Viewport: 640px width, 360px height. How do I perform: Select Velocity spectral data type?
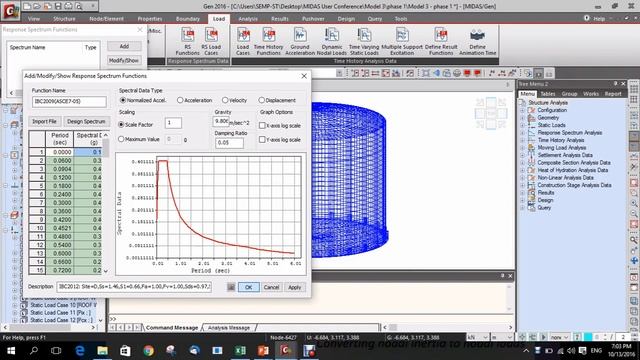coord(225,100)
